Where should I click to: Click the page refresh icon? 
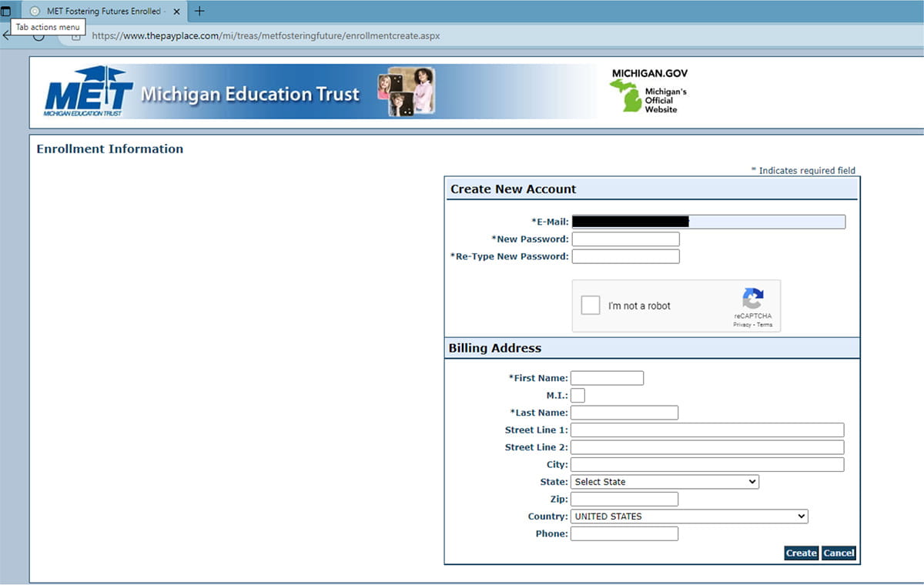tap(38, 35)
